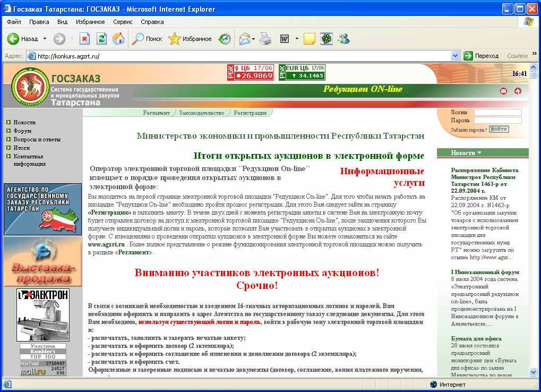This screenshot has height=392, width=541.
Task: Click the address bar URL field
Action: (x=238, y=56)
